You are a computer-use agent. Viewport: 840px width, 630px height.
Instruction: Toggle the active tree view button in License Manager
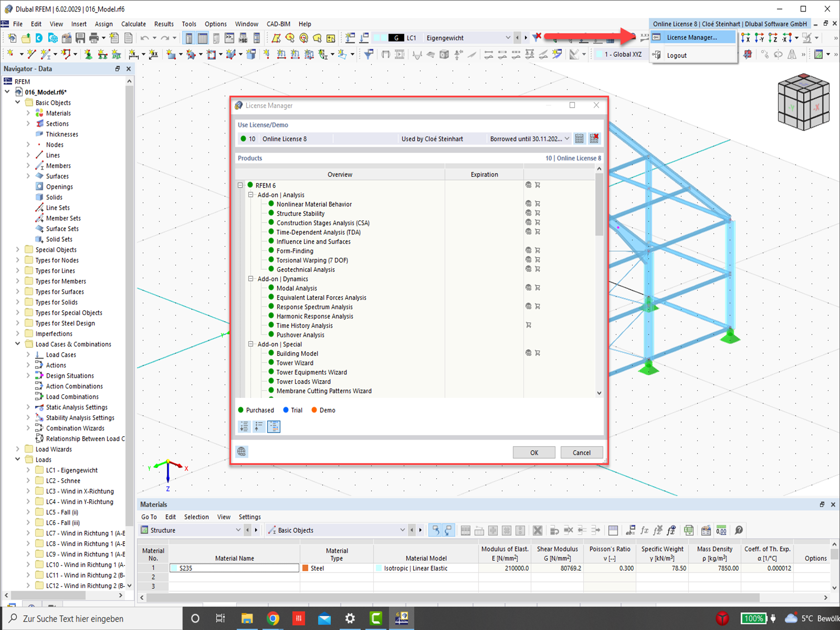click(274, 427)
